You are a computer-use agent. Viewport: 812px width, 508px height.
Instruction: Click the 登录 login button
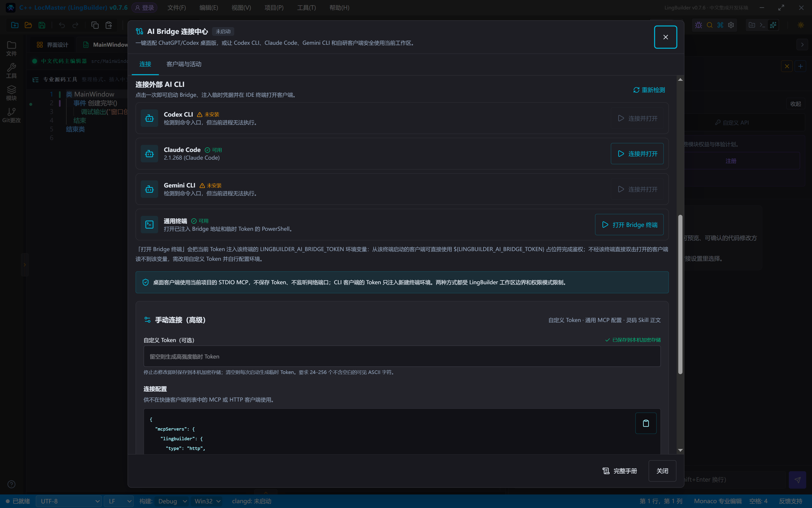tap(145, 7)
